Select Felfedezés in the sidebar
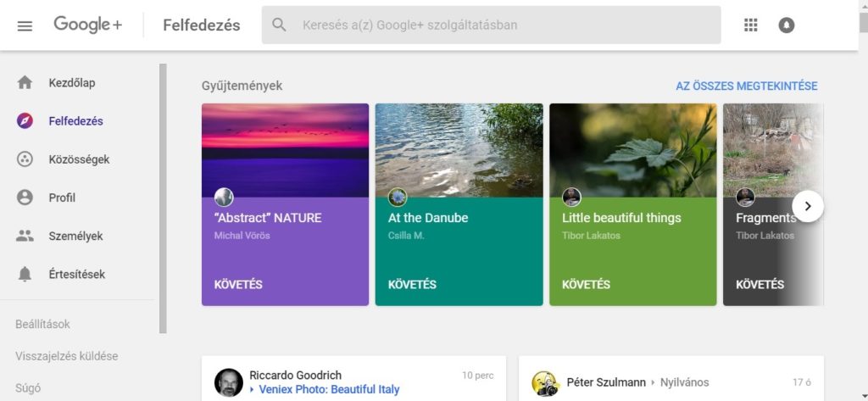 pos(75,121)
